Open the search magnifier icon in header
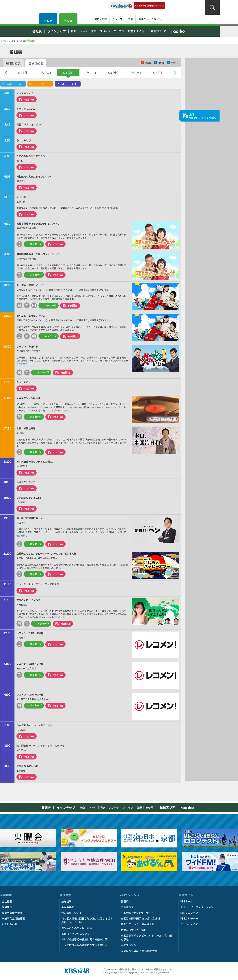This screenshot has height=980, width=238. coord(212,7)
